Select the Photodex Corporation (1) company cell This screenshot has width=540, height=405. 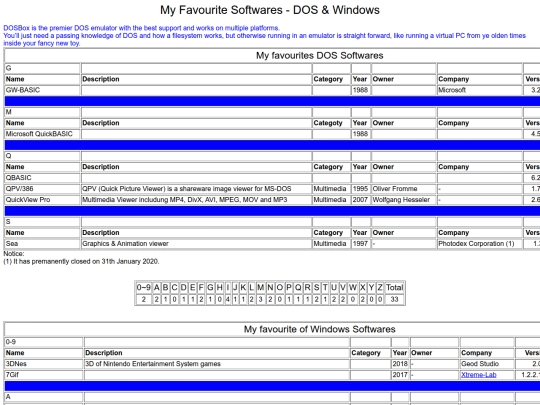tap(479, 243)
